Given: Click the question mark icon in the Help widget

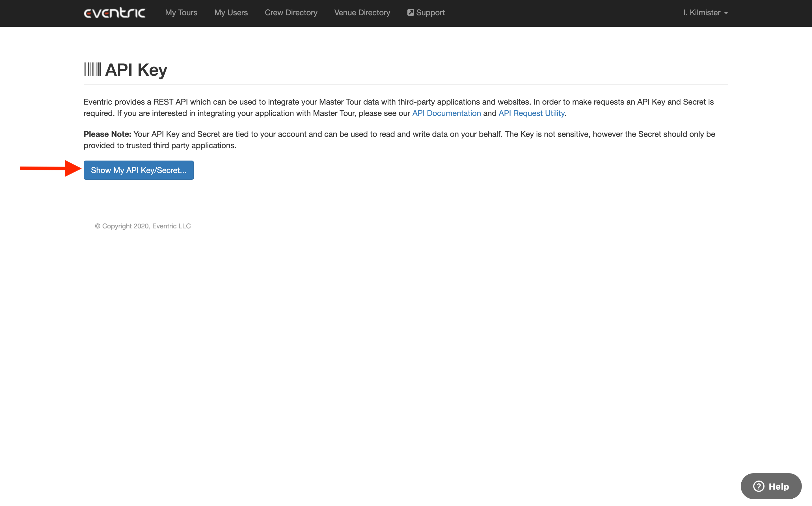Looking at the screenshot, I should coord(759,486).
